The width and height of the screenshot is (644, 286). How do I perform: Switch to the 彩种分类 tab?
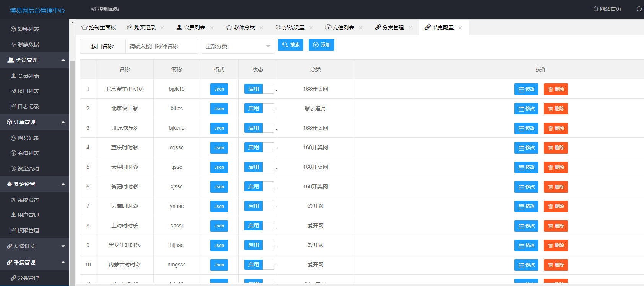pos(241,28)
